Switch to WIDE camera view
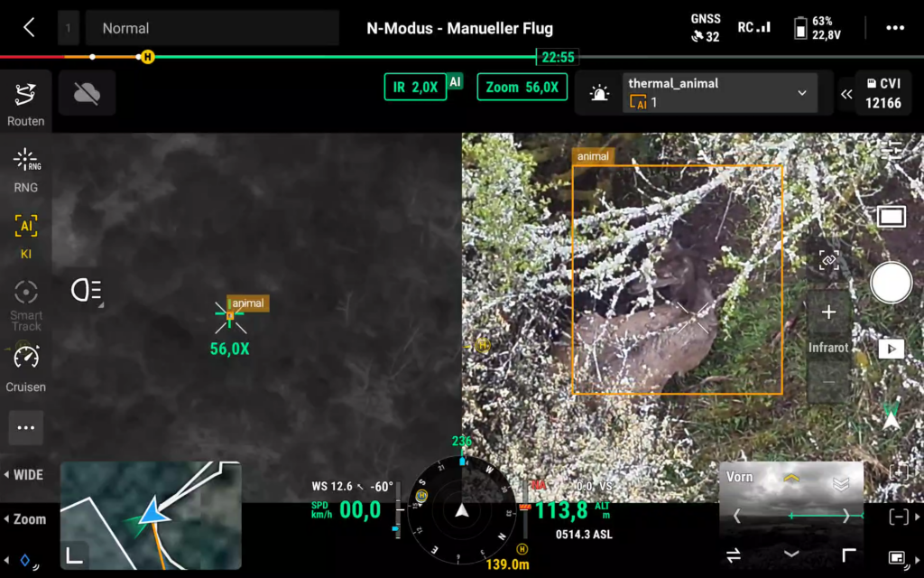The height and width of the screenshot is (578, 924). pos(25,475)
